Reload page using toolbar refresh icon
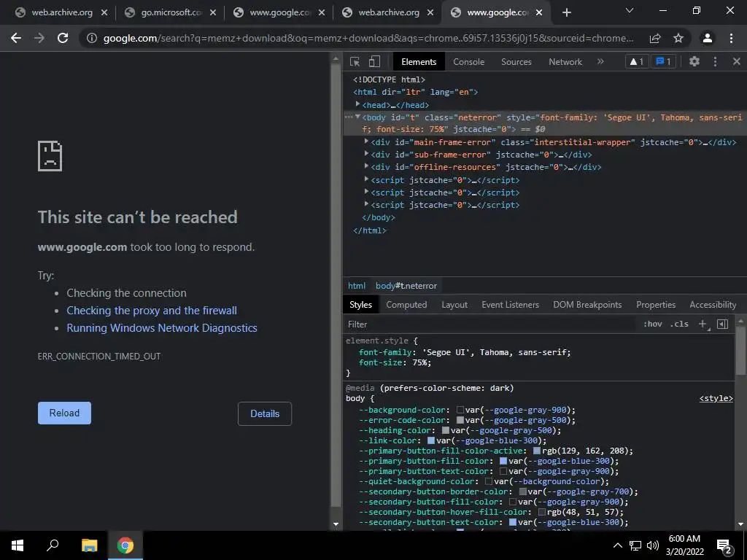The width and height of the screenshot is (747, 560). click(63, 38)
